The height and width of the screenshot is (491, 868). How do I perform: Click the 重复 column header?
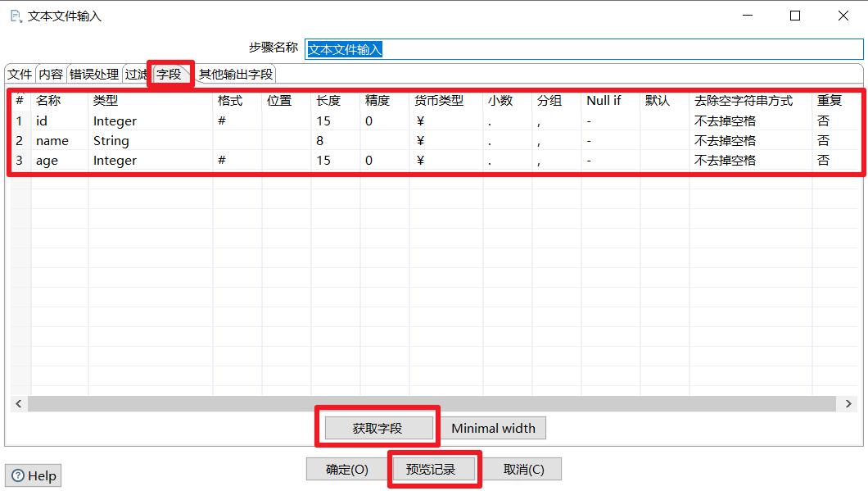[x=835, y=100]
